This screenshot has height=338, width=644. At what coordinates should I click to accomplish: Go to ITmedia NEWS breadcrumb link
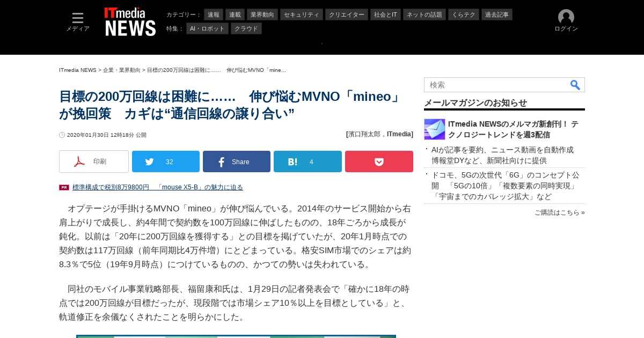[x=78, y=70]
